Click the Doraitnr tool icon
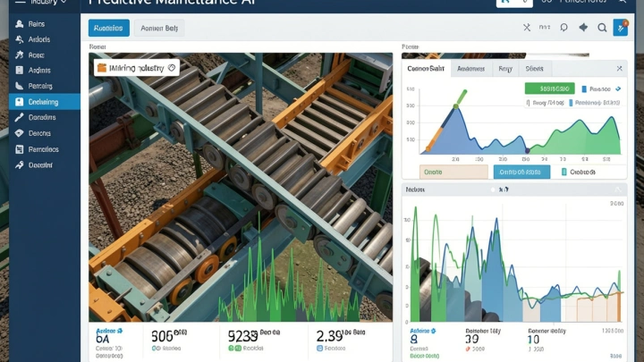Viewport: 644px width, 362px height. 20,165
